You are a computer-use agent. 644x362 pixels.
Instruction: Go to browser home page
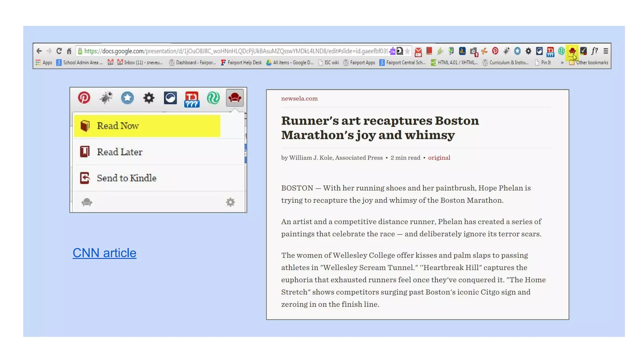coord(69,51)
